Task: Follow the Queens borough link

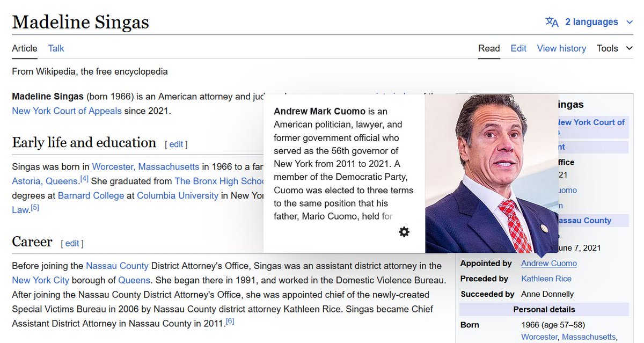Action: tap(134, 280)
